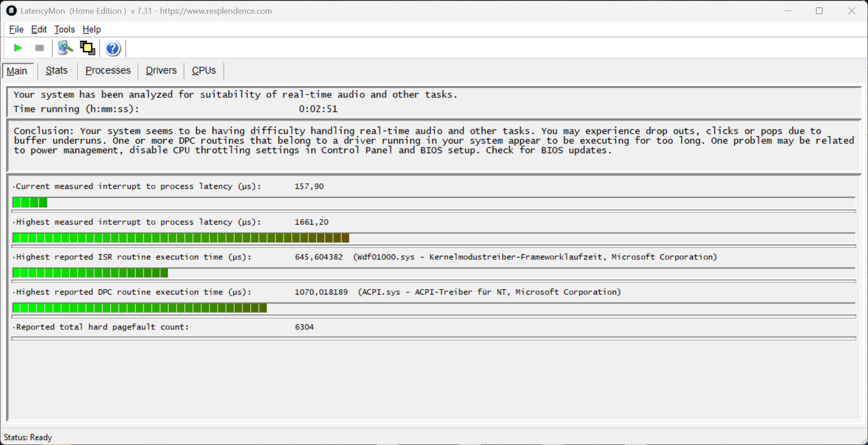Viewport: 868px width, 445px height.
Task: Open the Edit menu
Action: pos(39,29)
